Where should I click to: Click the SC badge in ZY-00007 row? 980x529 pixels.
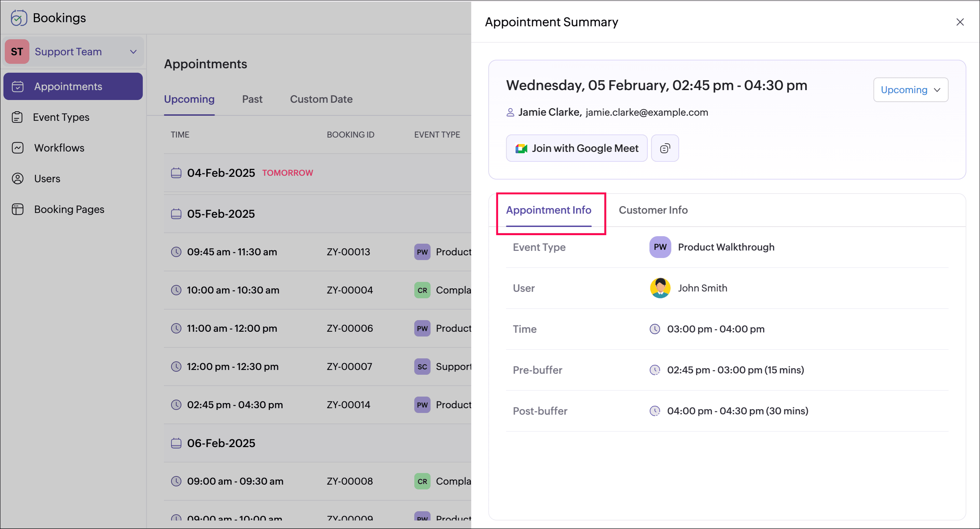422,367
